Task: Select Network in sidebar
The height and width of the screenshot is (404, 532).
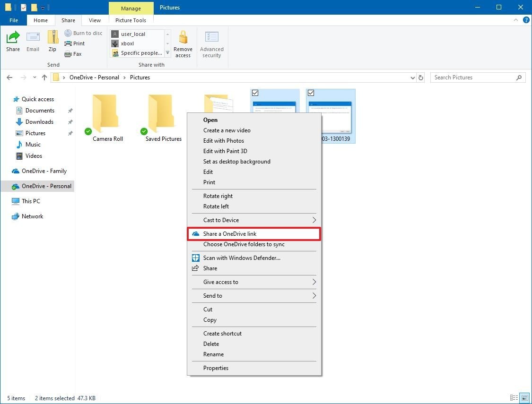Action: tap(32, 216)
